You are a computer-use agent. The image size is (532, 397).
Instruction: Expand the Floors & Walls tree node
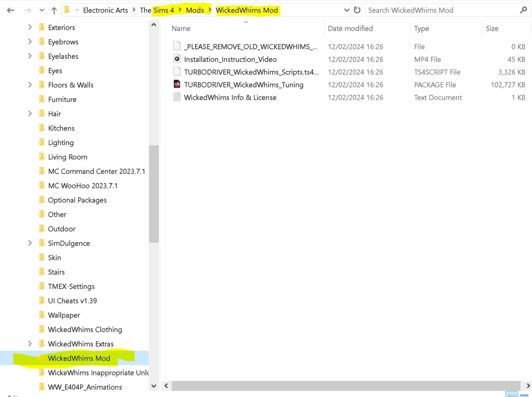[30, 85]
